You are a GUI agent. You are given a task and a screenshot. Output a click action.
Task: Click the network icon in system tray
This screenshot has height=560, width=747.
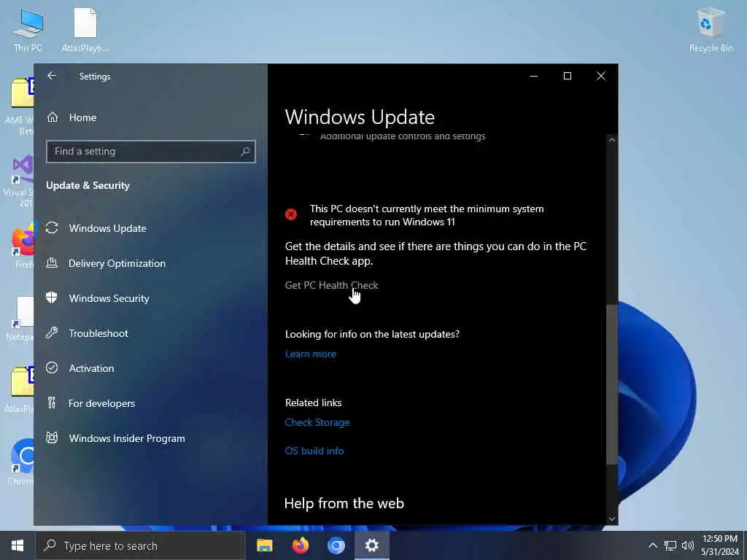670,545
